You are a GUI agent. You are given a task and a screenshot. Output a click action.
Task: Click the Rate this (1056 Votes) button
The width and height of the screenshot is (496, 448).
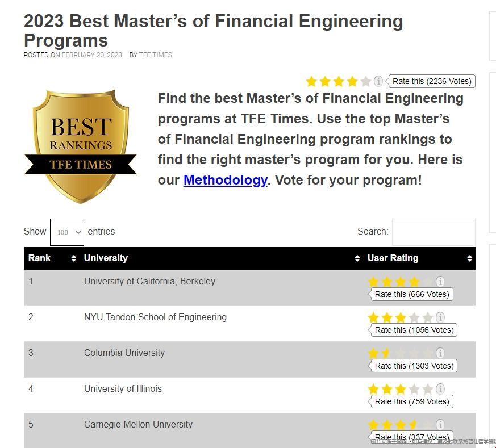point(414,330)
